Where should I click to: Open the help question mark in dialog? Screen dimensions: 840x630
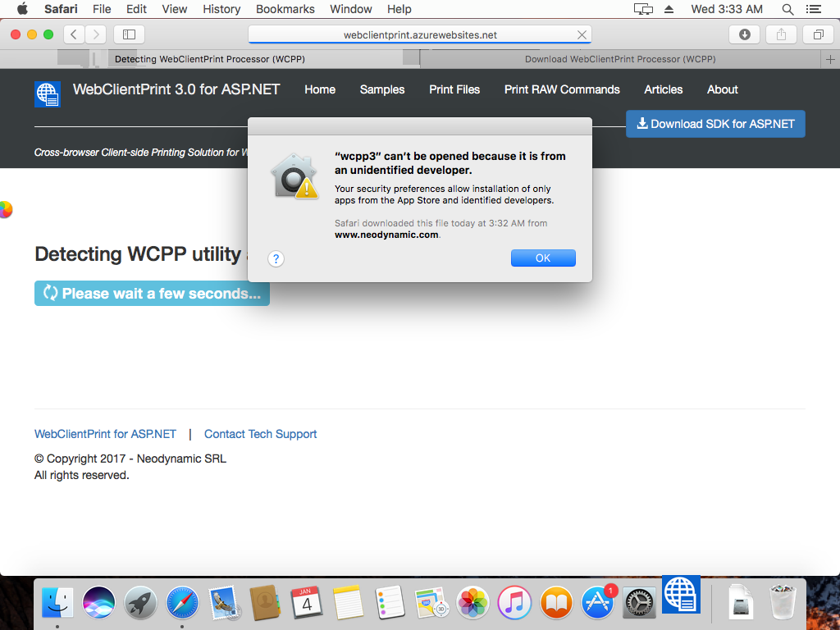[x=276, y=259]
